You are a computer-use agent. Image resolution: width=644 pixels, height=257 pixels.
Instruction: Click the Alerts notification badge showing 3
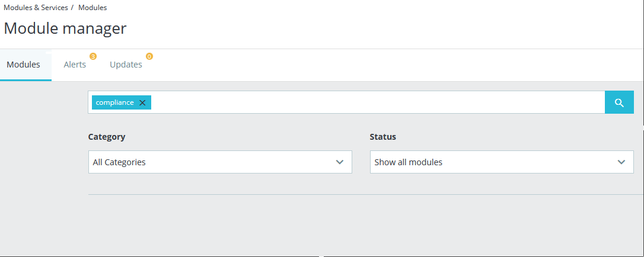tap(93, 56)
